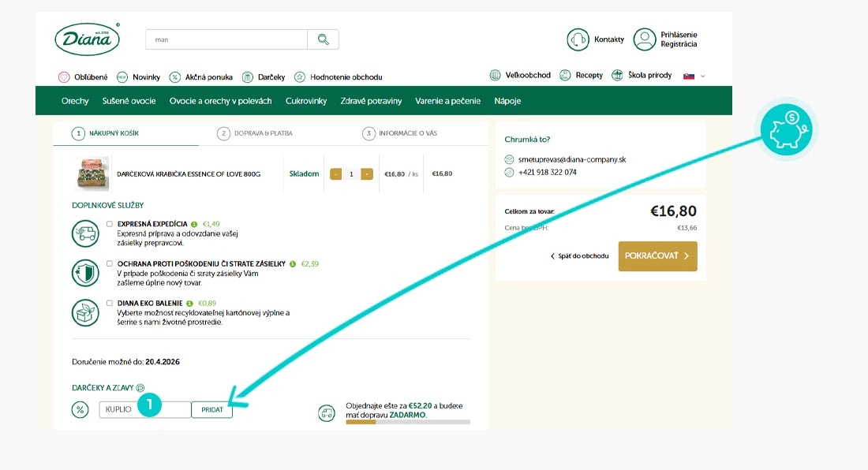Click info icon next to Diana Eko Balenie
868x470 pixels.
[x=189, y=303]
